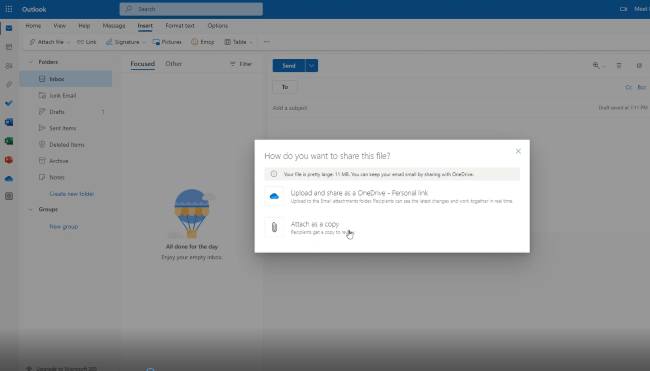Open Files paperclip in the left rail

(9, 85)
